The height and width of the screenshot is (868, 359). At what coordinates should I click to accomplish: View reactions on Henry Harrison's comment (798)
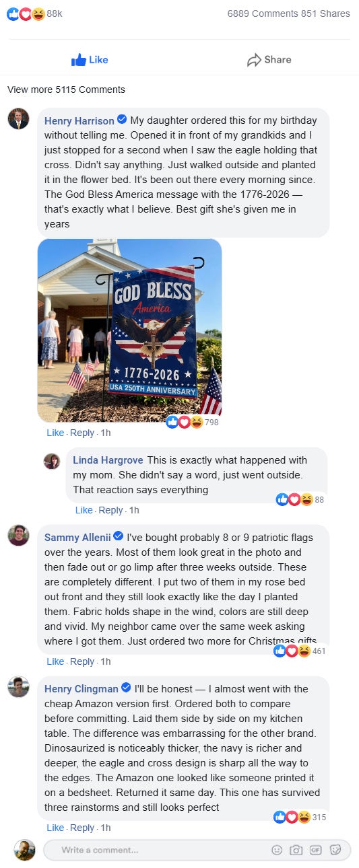coord(192,422)
